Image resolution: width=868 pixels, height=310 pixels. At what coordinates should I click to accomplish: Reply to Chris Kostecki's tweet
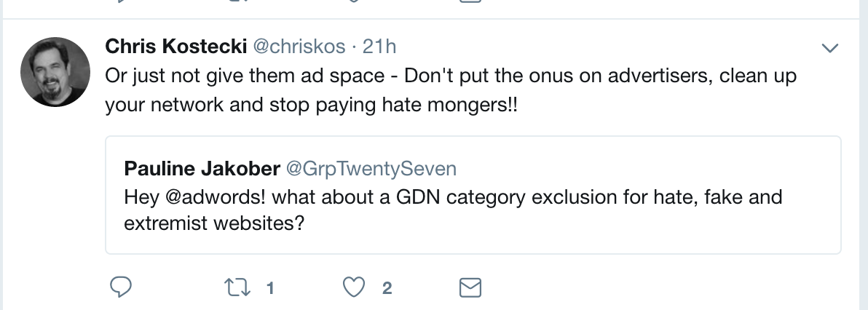pos(119,288)
